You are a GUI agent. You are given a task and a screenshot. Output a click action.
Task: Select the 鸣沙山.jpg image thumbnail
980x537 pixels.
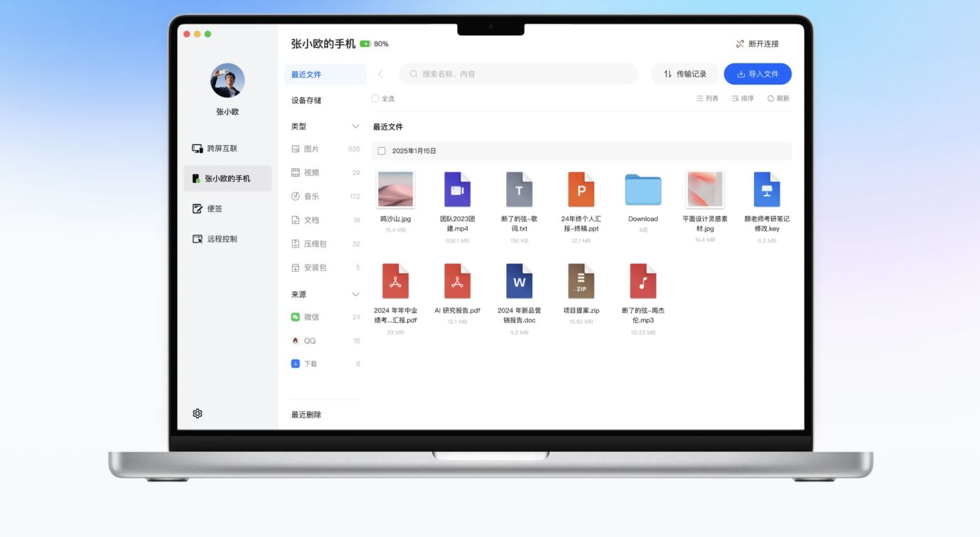[396, 189]
